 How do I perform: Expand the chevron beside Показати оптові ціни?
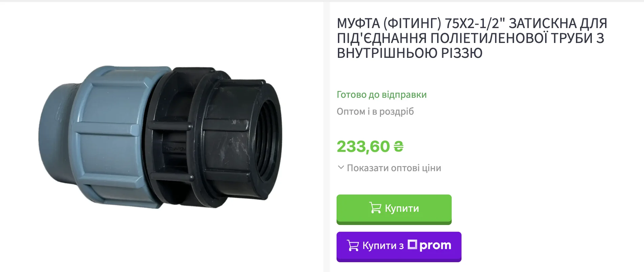coord(341,167)
